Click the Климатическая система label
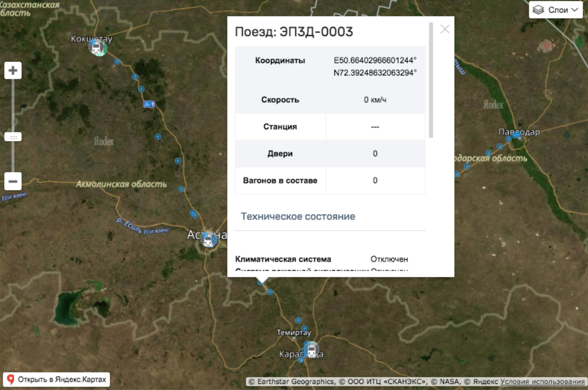The height and width of the screenshot is (390, 588). tap(283, 259)
